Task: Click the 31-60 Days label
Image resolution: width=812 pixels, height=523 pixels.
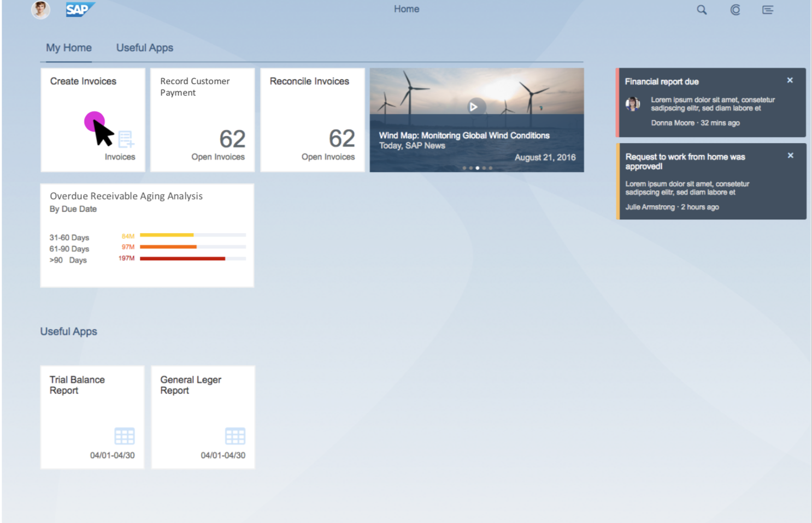Action: (x=69, y=237)
